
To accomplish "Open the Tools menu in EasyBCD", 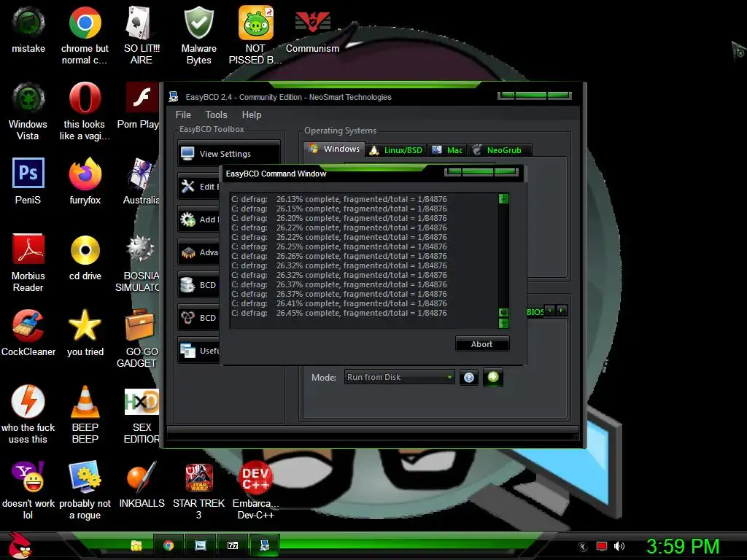I will tap(216, 114).
